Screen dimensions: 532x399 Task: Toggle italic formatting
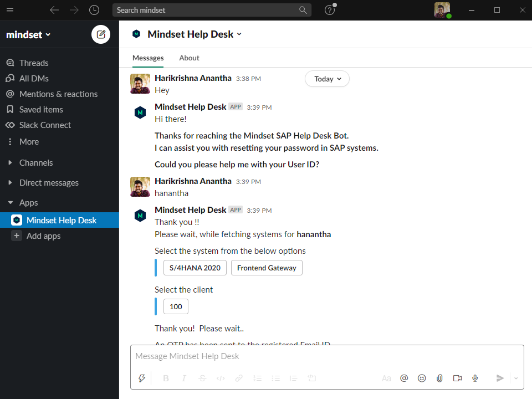(x=184, y=378)
